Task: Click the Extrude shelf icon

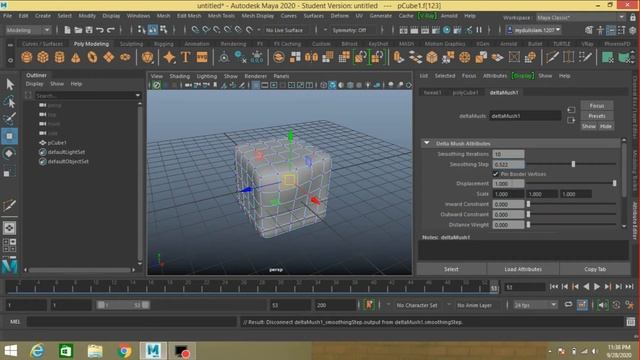Action: (399, 57)
